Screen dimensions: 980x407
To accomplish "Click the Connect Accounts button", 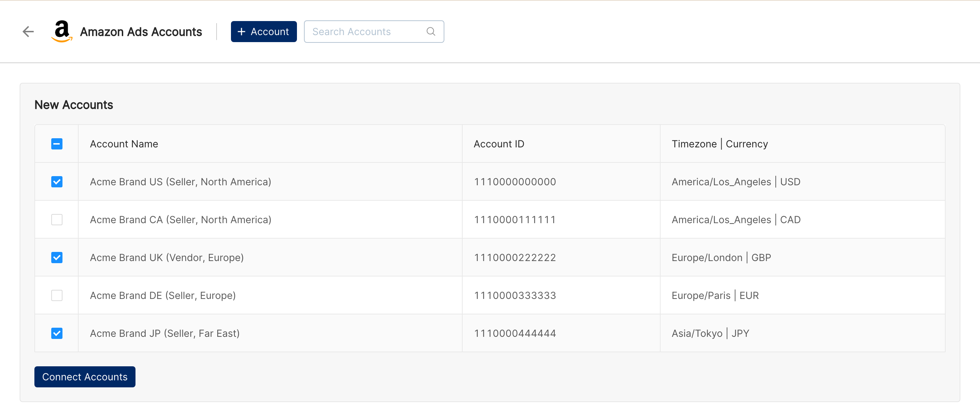I will 85,376.
